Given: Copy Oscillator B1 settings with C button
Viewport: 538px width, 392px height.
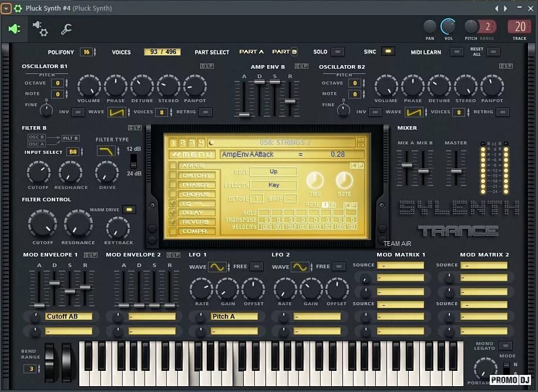Looking at the screenshot, I should 203,66.
